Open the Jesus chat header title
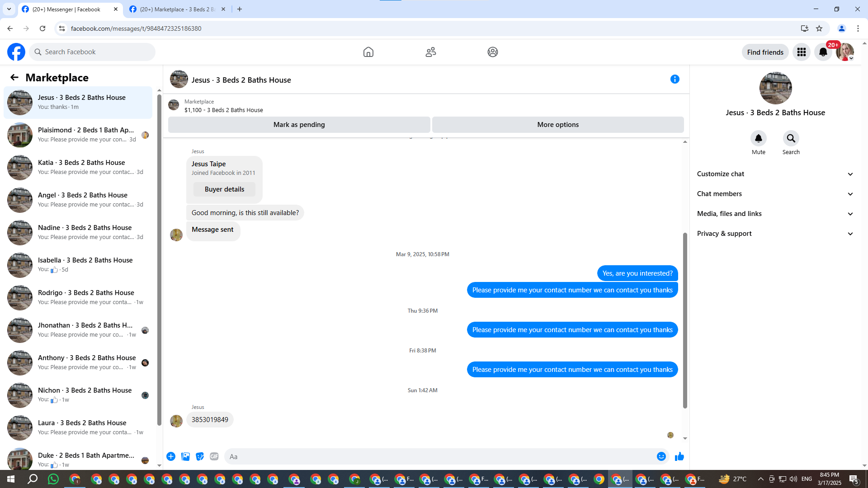The height and width of the screenshot is (488, 868). click(241, 80)
